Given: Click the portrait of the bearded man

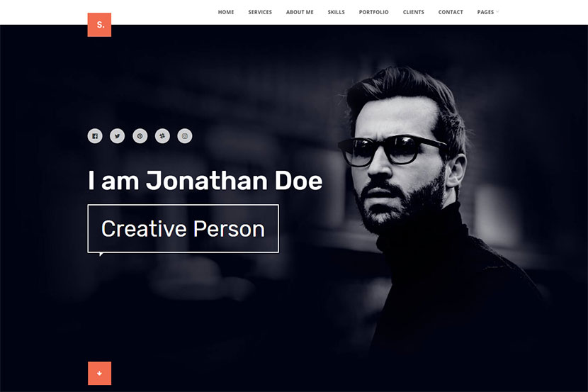Looking at the screenshot, I should click(x=431, y=210).
